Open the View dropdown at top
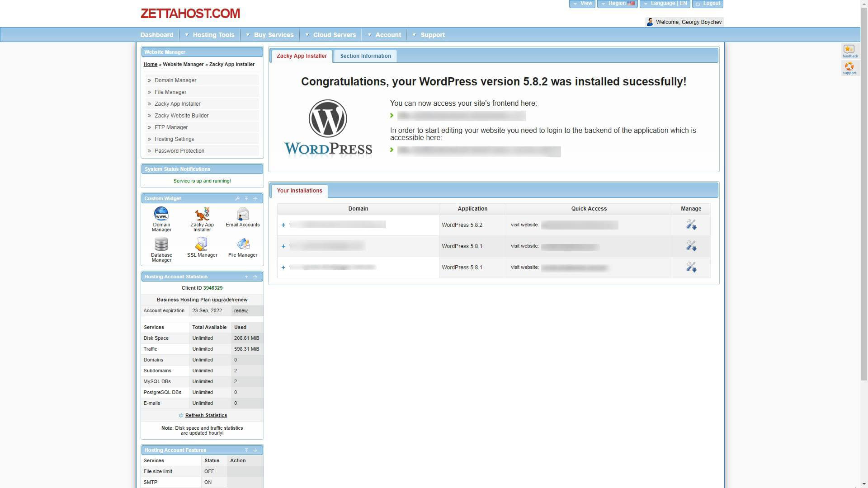868x488 pixels. click(x=582, y=4)
